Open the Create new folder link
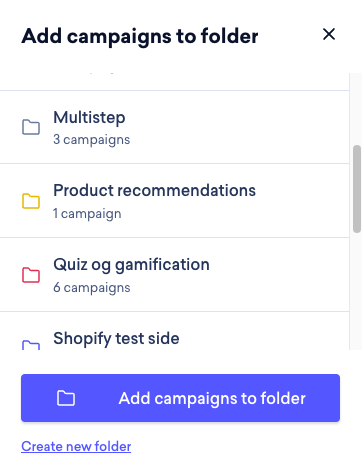362x475 pixels. pyautogui.click(x=76, y=446)
